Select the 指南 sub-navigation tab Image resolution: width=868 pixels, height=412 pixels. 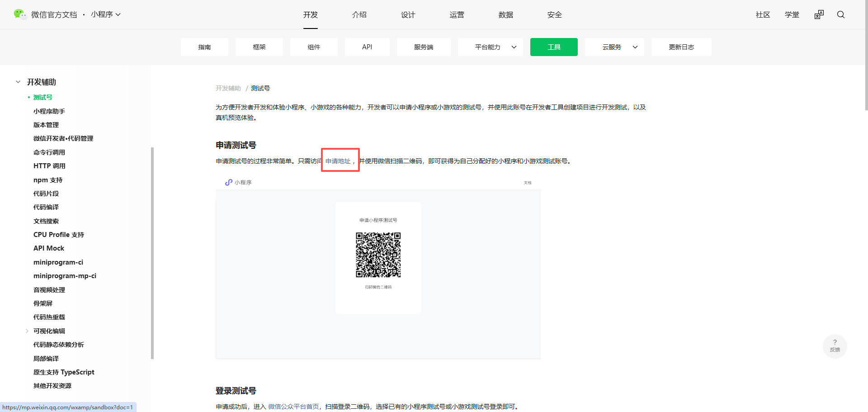pyautogui.click(x=204, y=47)
